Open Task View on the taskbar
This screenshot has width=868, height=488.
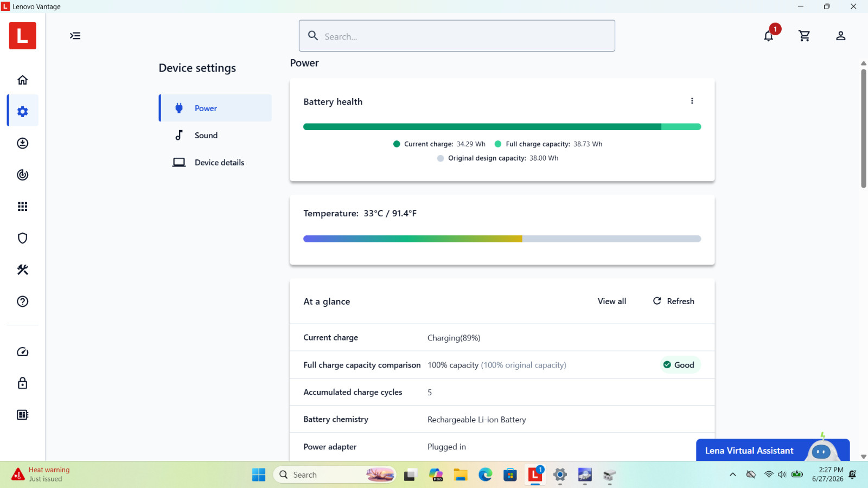(x=410, y=475)
